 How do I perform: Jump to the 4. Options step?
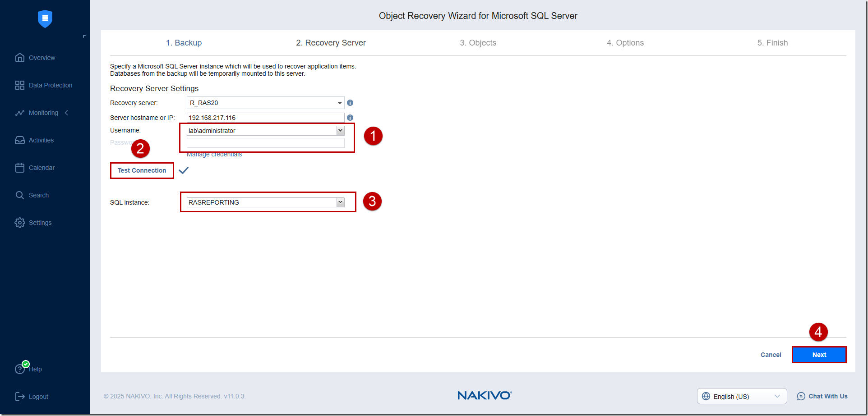[x=625, y=43]
